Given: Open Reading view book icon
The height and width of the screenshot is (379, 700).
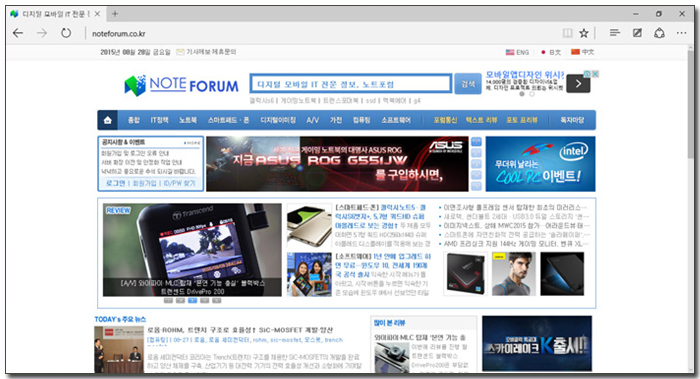Looking at the screenshot, I should 567,33.
